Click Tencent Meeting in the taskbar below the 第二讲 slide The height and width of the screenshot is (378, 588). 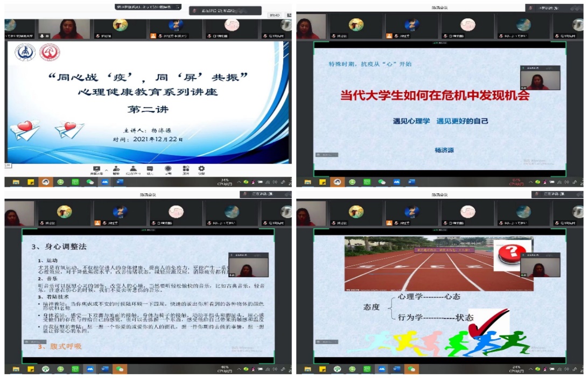coord(105,182)
